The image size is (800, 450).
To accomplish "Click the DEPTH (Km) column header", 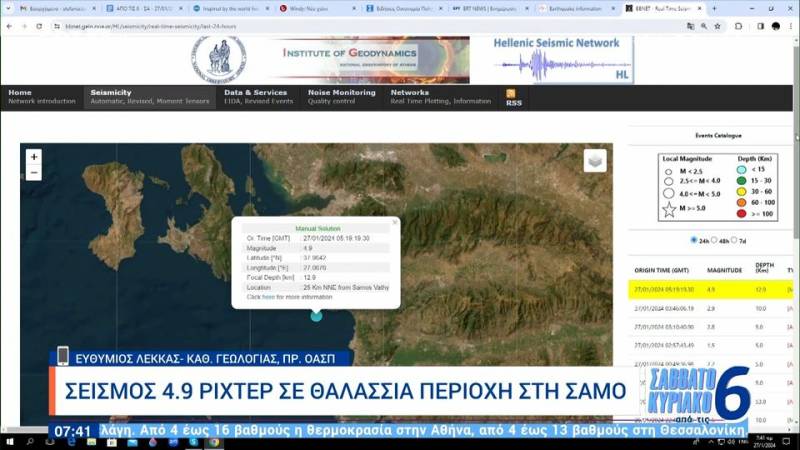I will [764, 268].
